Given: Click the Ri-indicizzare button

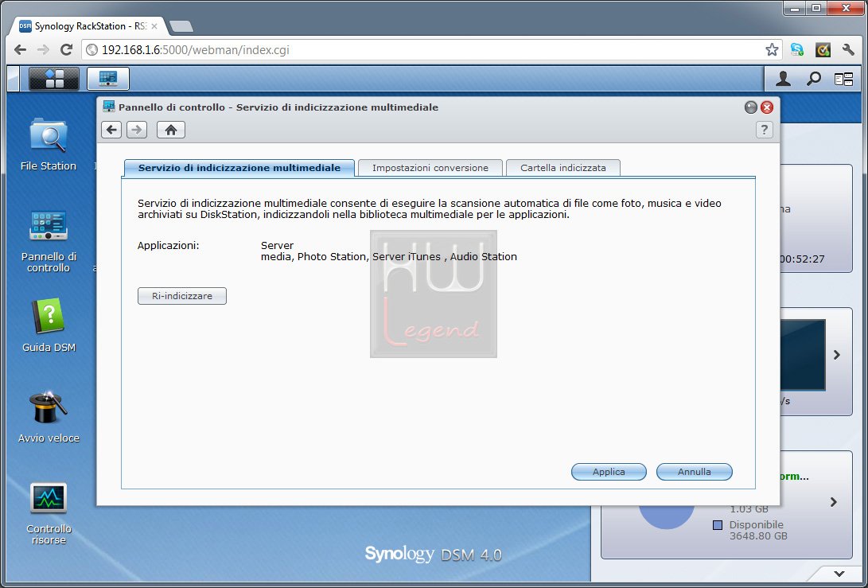Looking at the screenshot, I should tap(182, 296).
